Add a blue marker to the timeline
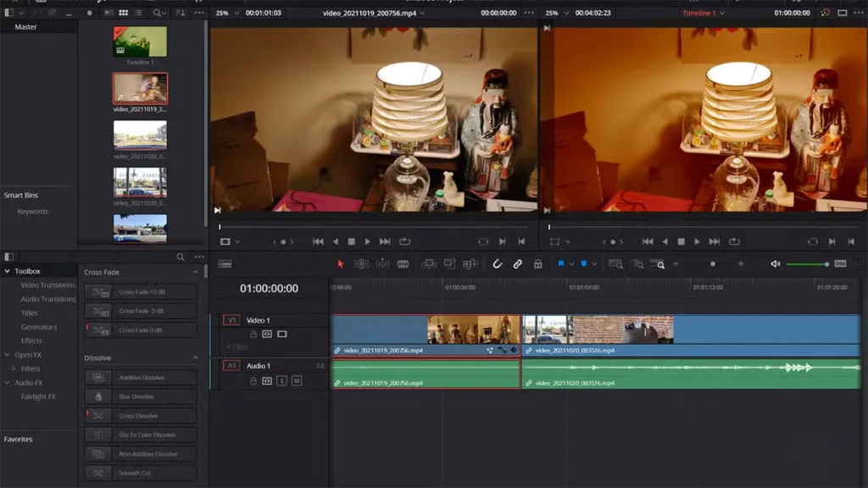This screenshot has width=868, height=488. point(583,264)
